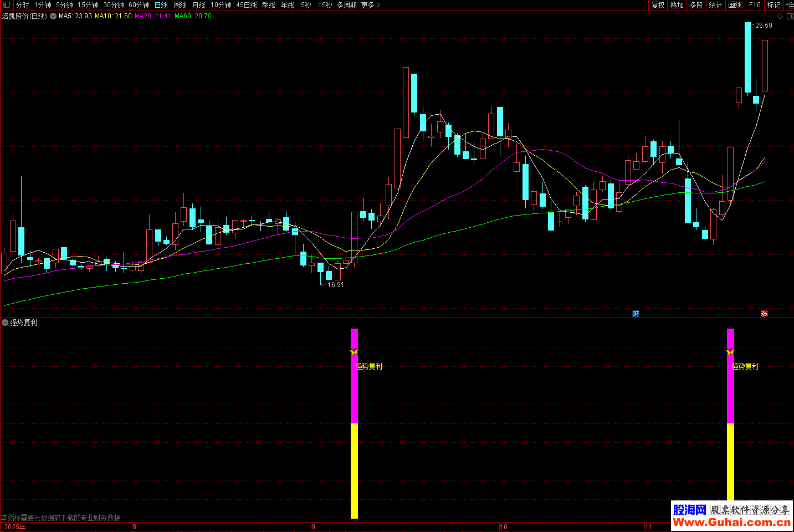
Task: Switch to the 60分钟 period tab
Action: (139, 5)
